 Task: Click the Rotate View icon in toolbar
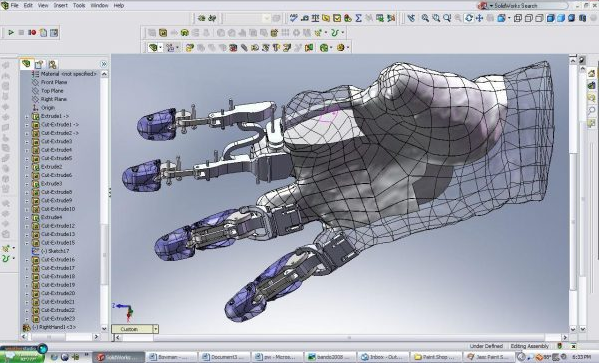(469, 18)
